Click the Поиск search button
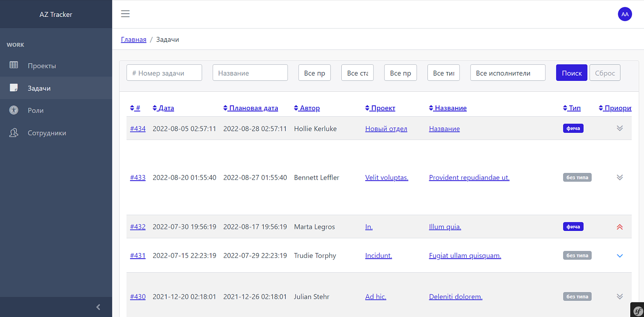This screenshot has height=317, width=644. pos(572,73)
